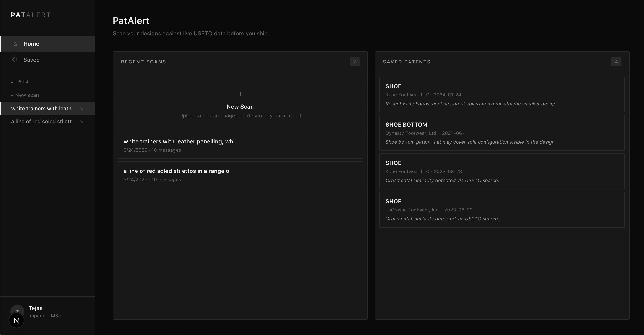
Task: Click the Home house icon in sidebar
Action: point(15,44)
